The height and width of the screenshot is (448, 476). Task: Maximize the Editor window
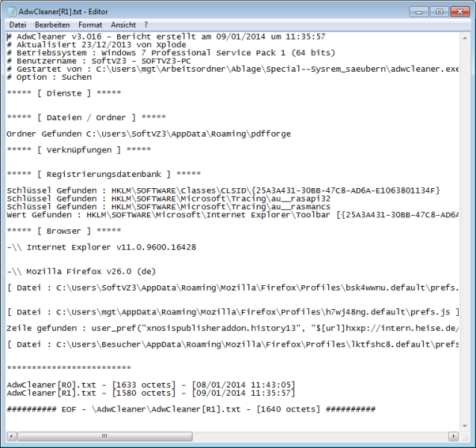[439, 12]
